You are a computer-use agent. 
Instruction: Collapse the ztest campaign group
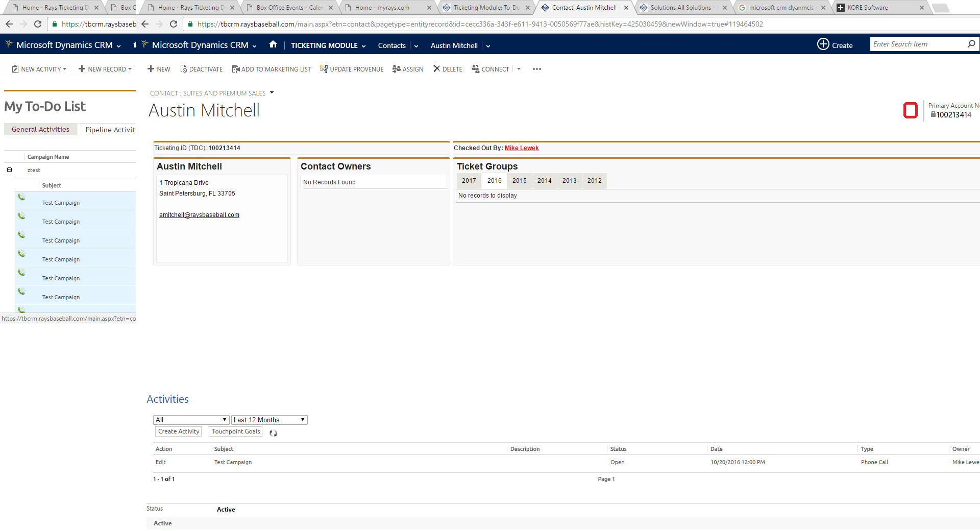click(x=9, y=170)
